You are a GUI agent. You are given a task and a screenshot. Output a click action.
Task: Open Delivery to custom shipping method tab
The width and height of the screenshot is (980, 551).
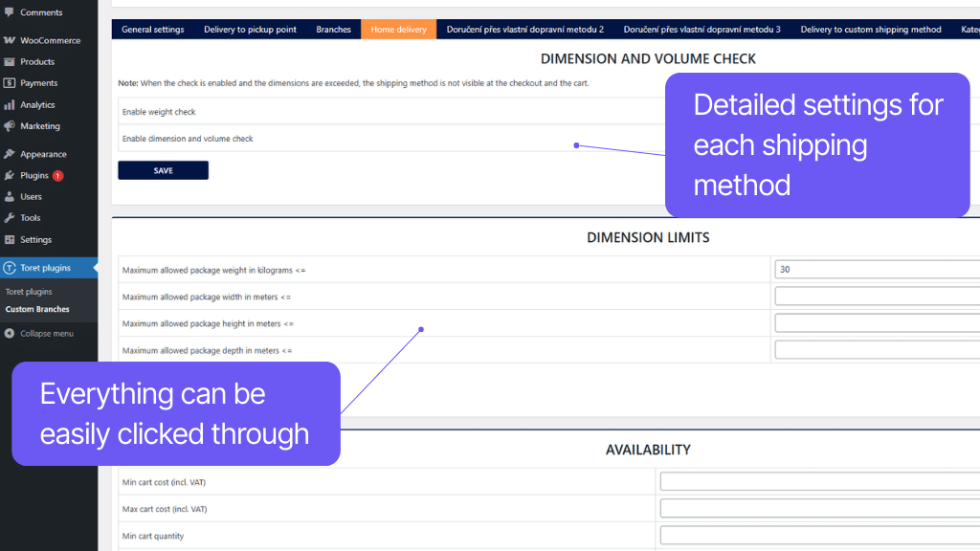point(871,30)
